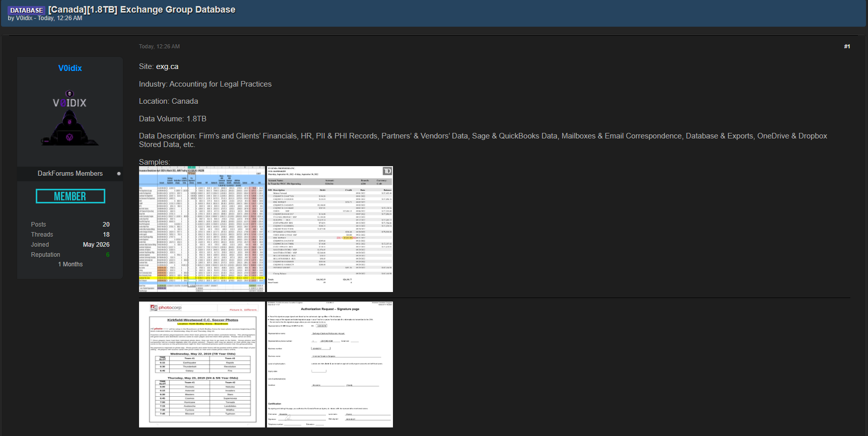Click the photocorp logo in sample
The image size is (868, 436).
pyautogui.click(x=166, y=308)
